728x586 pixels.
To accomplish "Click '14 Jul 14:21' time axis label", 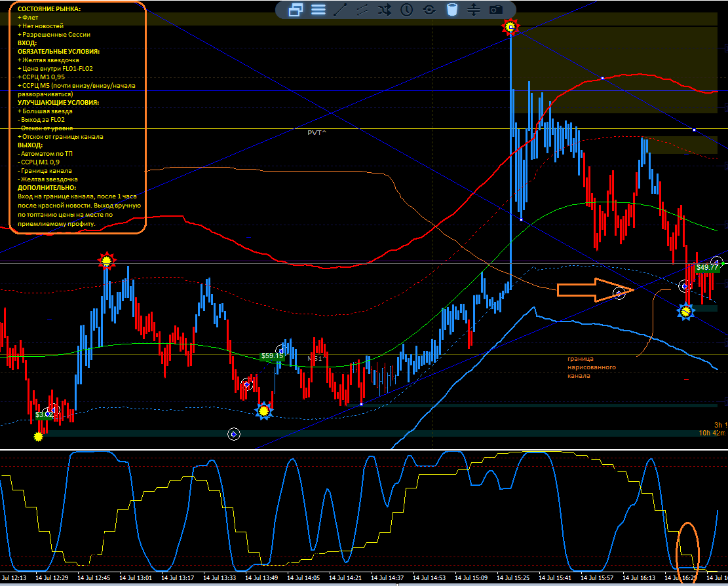I will [345, 577].
